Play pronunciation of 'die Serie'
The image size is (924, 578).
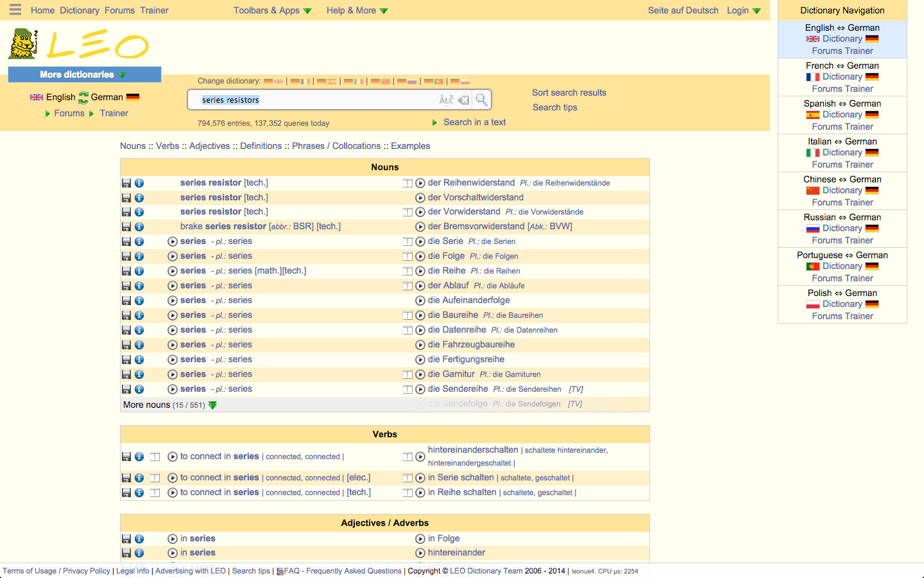pos(420,241)
